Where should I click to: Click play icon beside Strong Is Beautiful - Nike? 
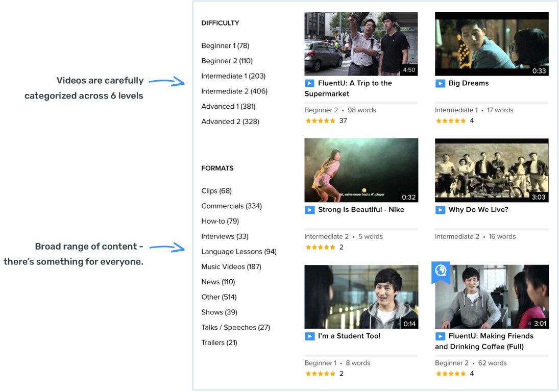[309, 210]
